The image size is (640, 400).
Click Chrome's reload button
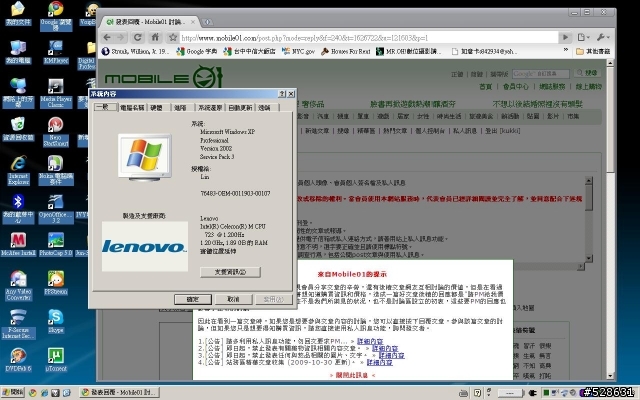pyautogui.click(x=138, y=38)
